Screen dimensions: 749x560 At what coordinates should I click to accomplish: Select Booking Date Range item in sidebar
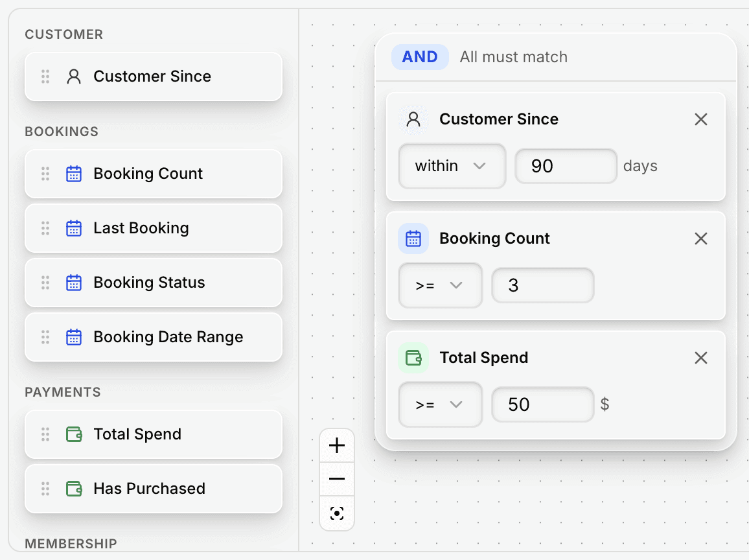[154, 337]
